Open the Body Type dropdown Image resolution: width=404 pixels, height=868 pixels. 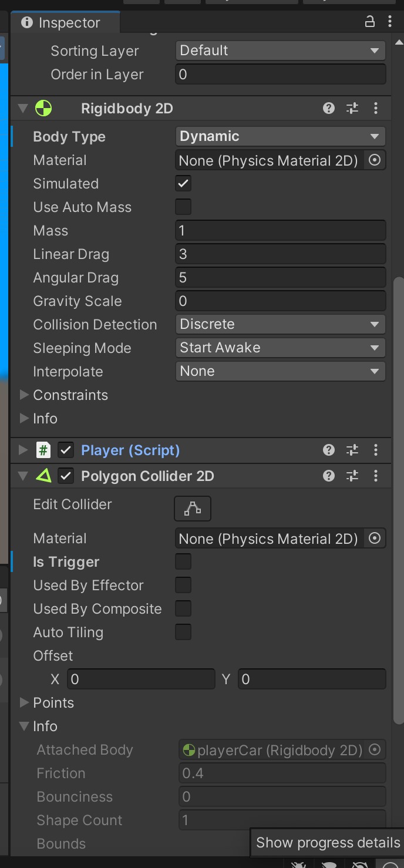pos(280,136)
